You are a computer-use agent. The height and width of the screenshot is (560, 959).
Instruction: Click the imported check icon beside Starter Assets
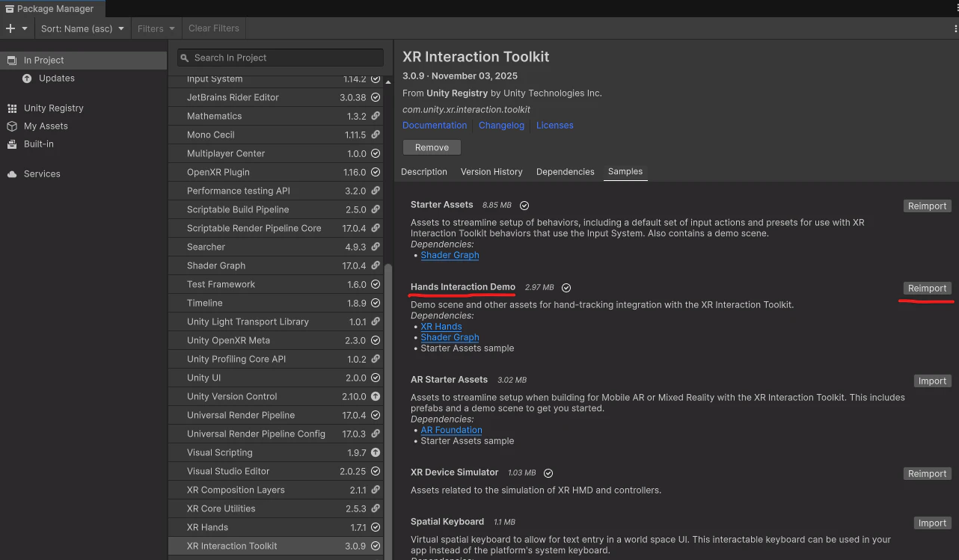524,206
